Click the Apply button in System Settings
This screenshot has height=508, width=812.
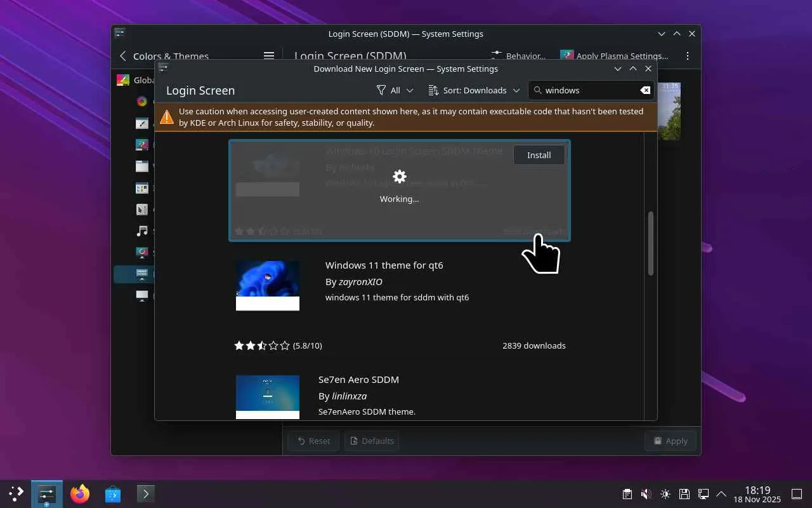[x=671, y=441]
